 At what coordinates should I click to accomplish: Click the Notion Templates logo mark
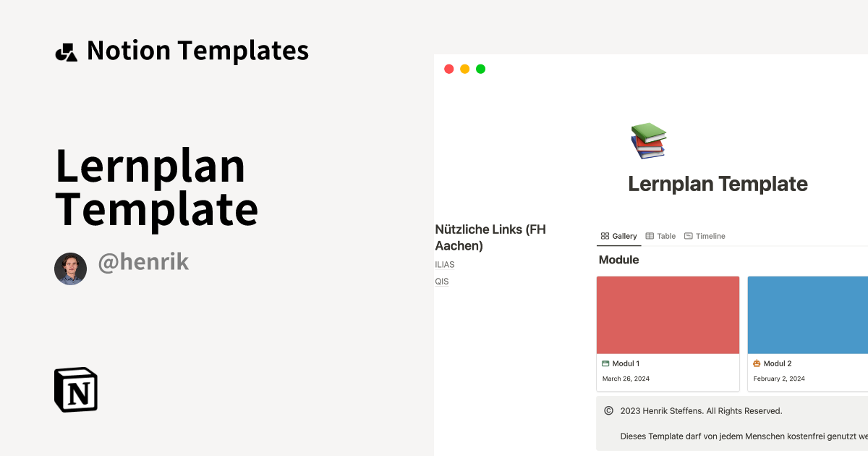point(66,51)
